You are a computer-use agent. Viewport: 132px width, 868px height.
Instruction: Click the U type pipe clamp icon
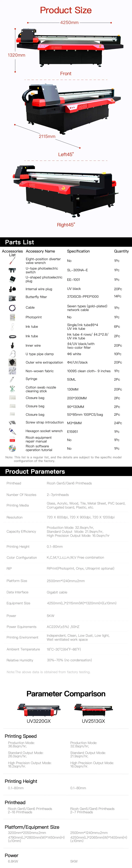(12, 354)
